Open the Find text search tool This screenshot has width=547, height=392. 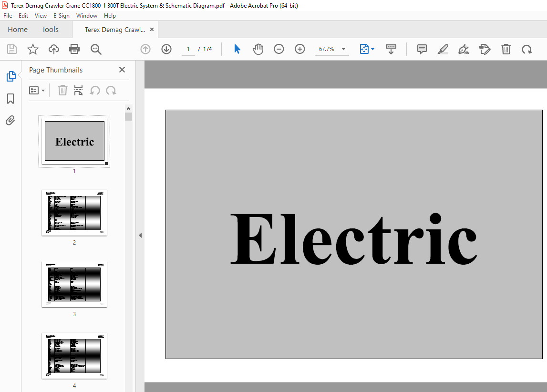[x=96, y=49]
